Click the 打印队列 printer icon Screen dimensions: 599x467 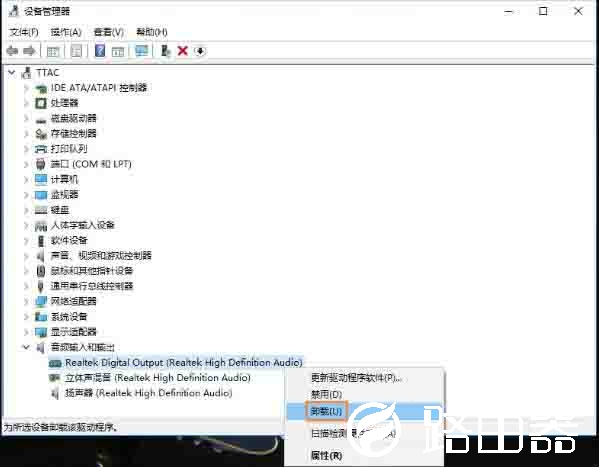[40, 149]
